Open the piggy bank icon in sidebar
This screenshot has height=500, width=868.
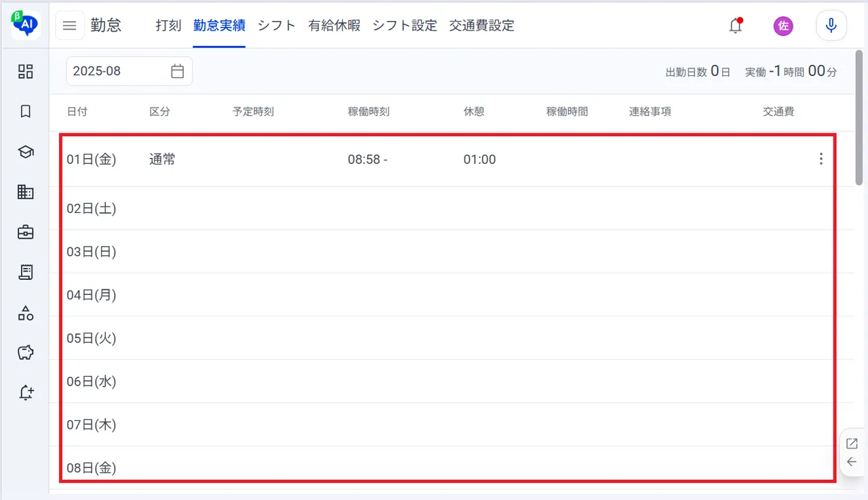(x=26, y=352)
